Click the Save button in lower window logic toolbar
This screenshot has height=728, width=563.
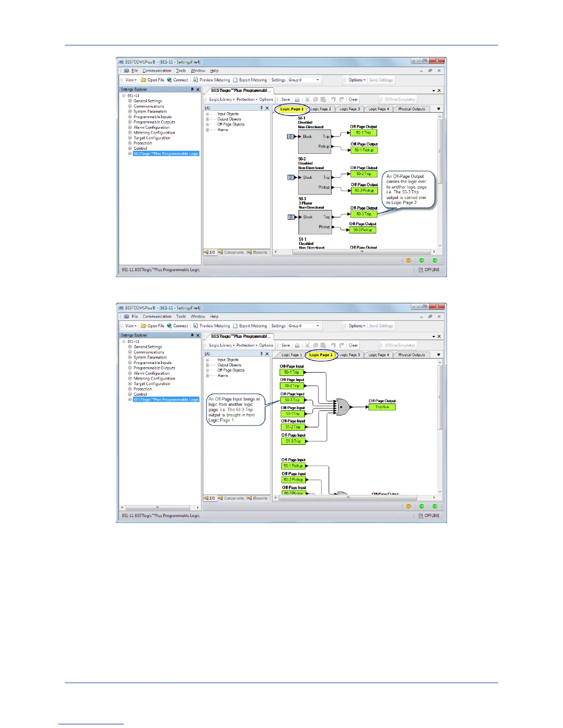coord(286,345)
